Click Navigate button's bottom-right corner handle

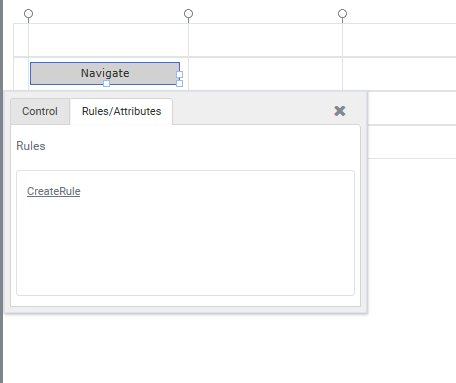tap(179, 83)
